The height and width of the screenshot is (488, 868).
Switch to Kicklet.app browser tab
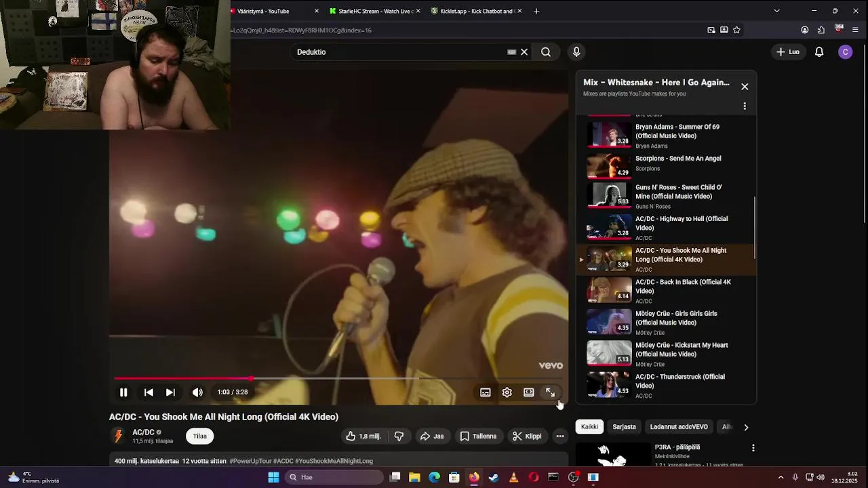pos(475,11)
